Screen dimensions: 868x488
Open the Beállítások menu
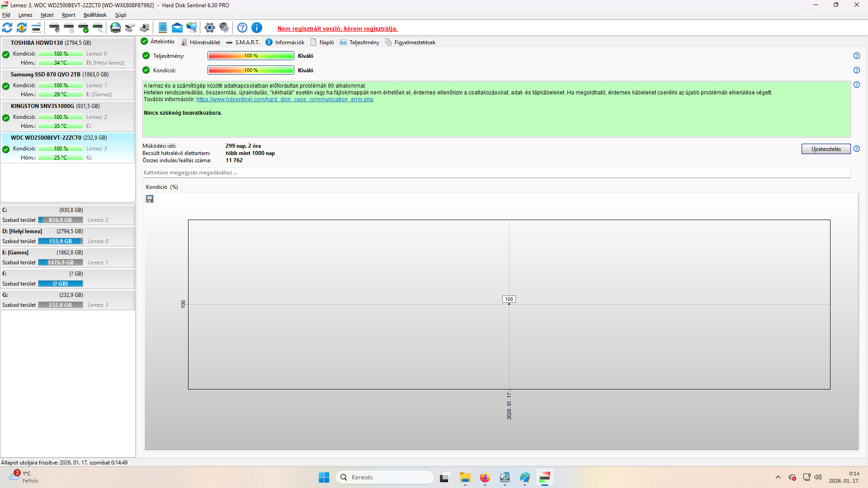pos(95,15)
